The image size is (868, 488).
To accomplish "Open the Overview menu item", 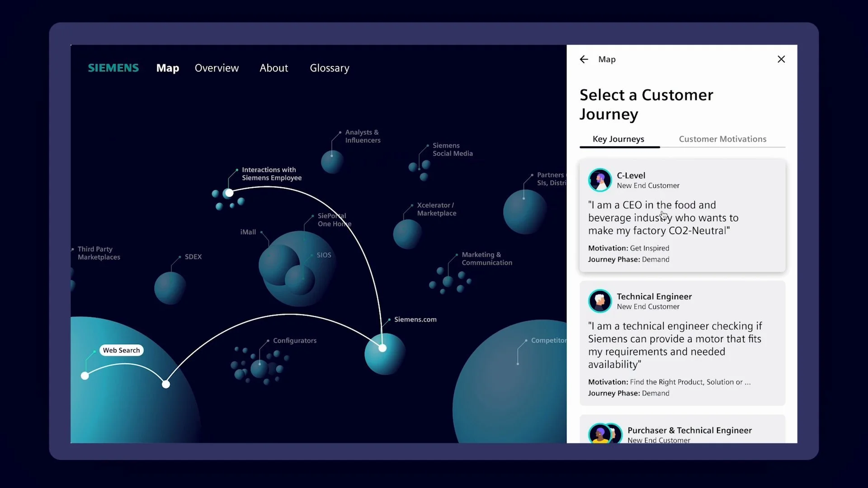I will pyautogui.click(x=217, y=68).
